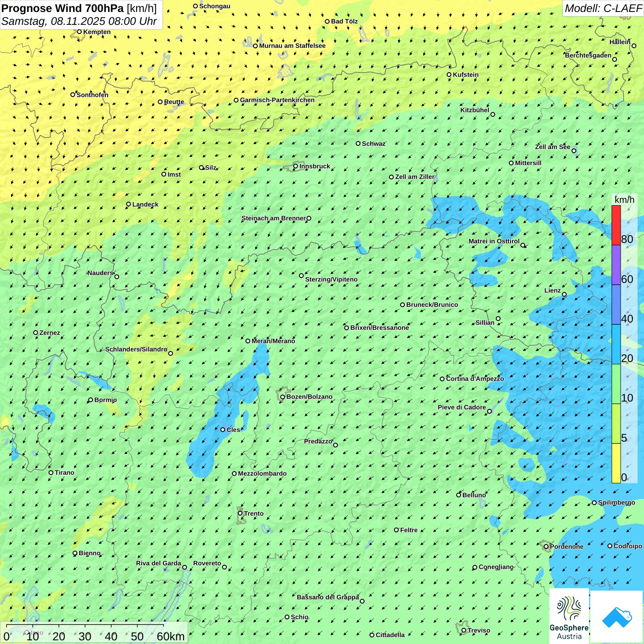The height and width of the screenshot is (644, 644).
Task: Click the 'Matrei in Osttirol' label
Action: pyautogui.click(x=494, y=241)
